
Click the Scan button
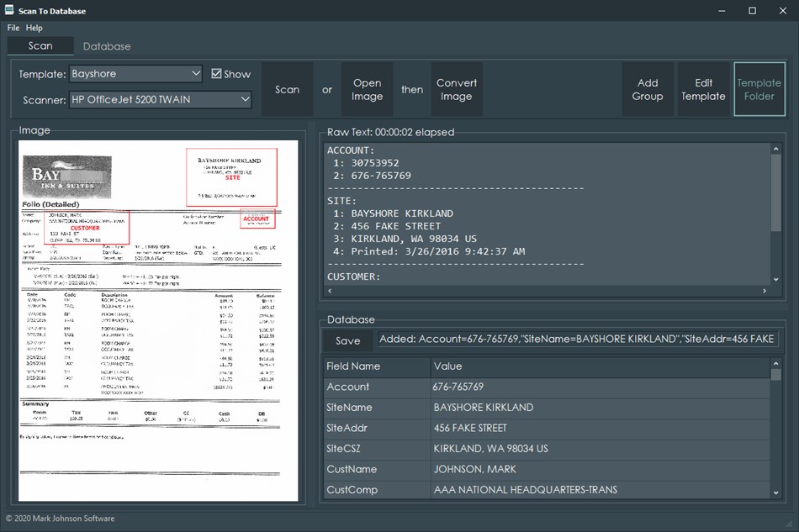coord(288,90)
